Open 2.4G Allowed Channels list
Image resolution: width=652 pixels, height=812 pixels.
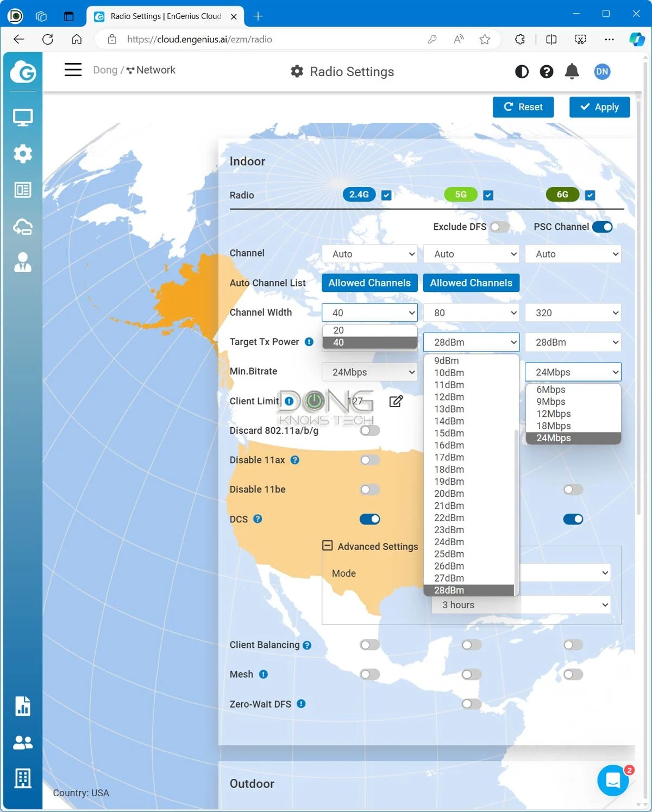point(370,283)
